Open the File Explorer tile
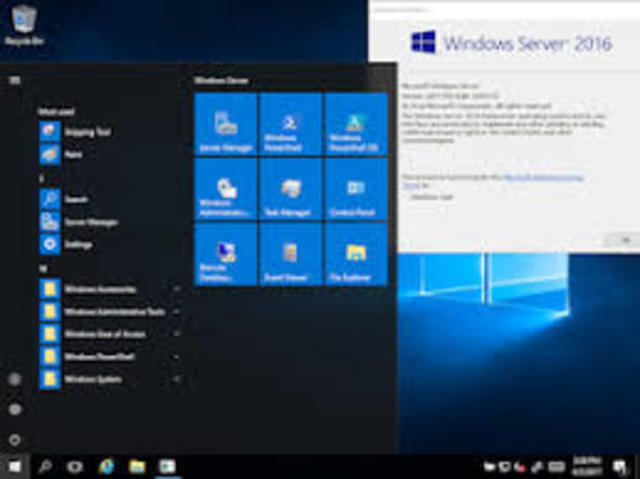640x479 pixels. click(x=356, y=254)
